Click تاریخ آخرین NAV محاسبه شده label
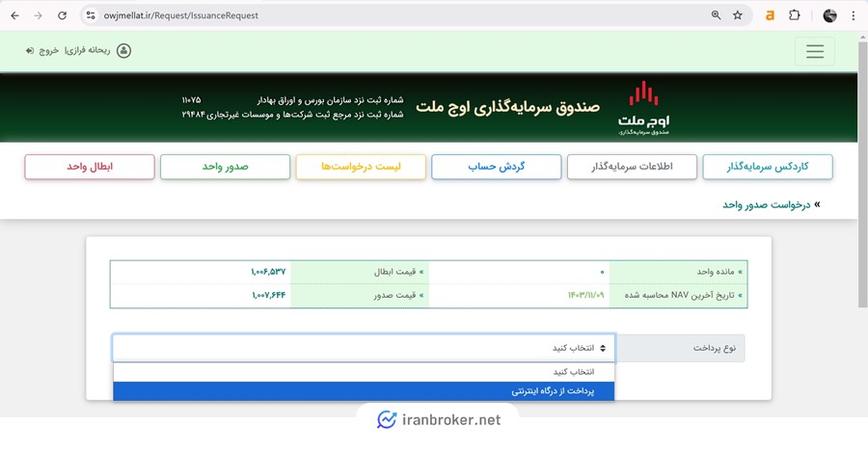 click(x=679, y=295)
